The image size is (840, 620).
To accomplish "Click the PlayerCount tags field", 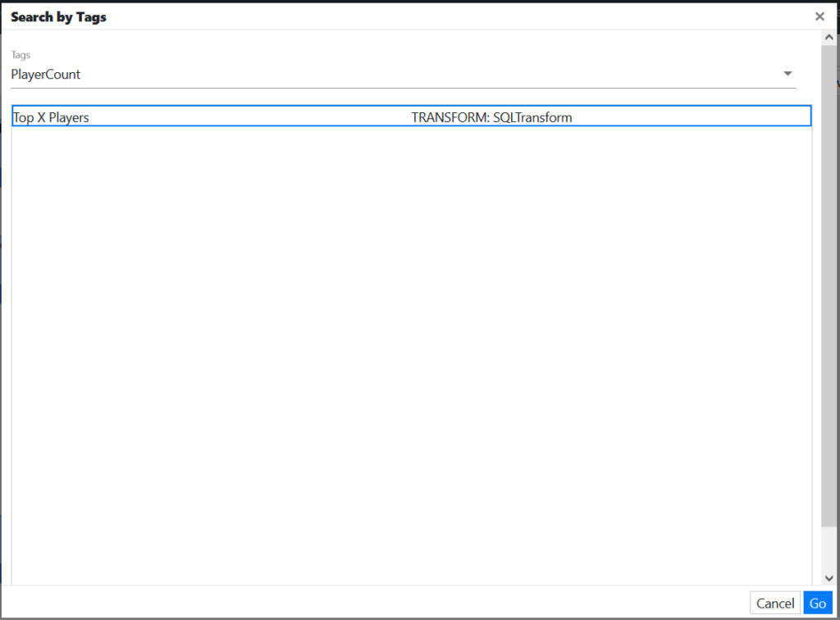I will pyautogui.click(x=403, y=75).
